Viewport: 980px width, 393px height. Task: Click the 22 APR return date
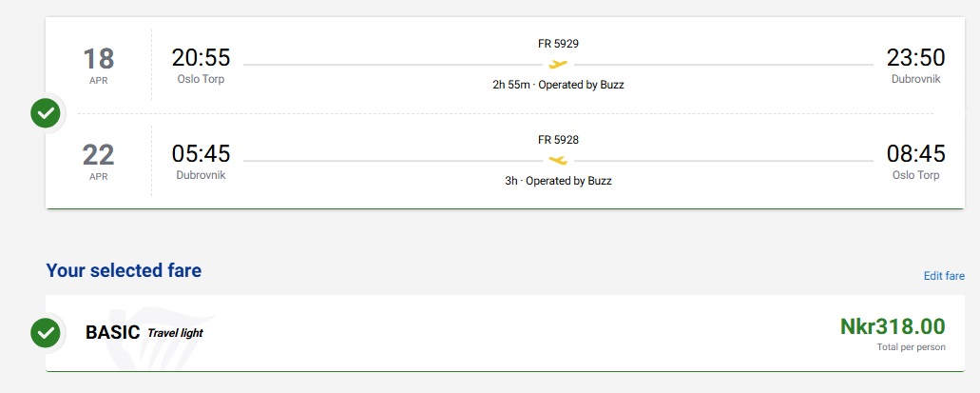tap(99, 160)
